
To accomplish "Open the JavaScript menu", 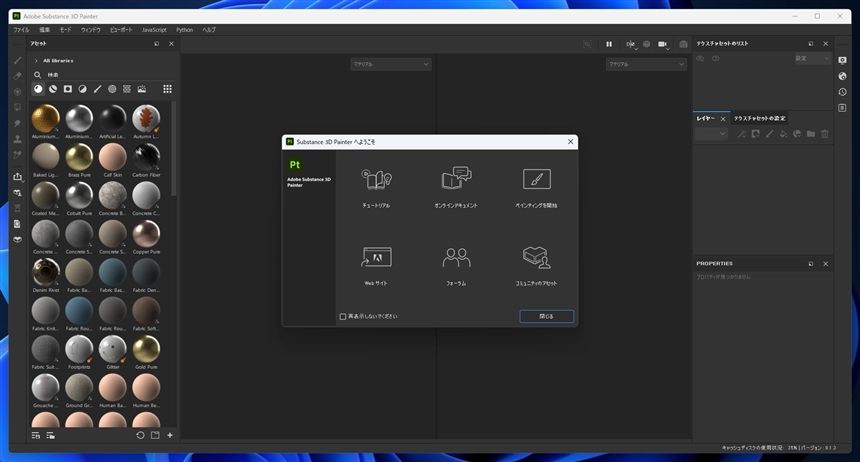I will pyautogui.click(x=154, y=30).
